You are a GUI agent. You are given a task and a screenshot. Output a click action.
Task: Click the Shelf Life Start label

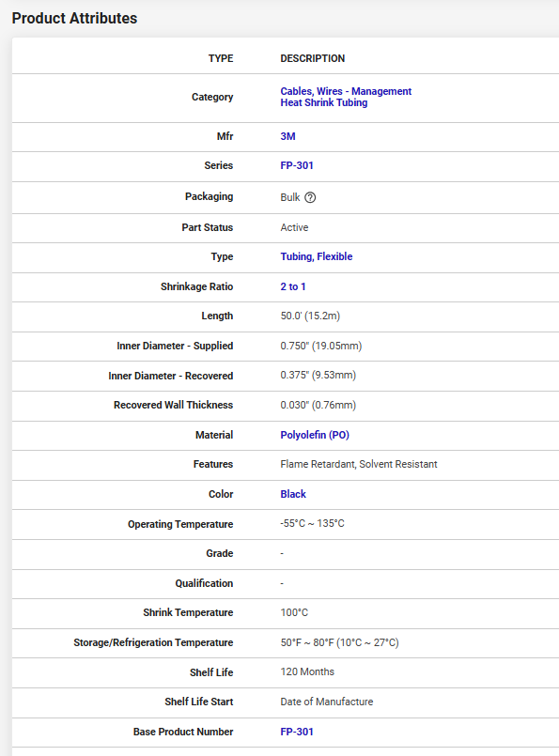pos(199,702)
